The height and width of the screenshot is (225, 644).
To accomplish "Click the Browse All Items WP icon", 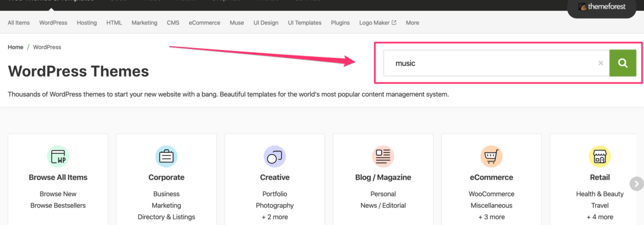I will 58,156.
